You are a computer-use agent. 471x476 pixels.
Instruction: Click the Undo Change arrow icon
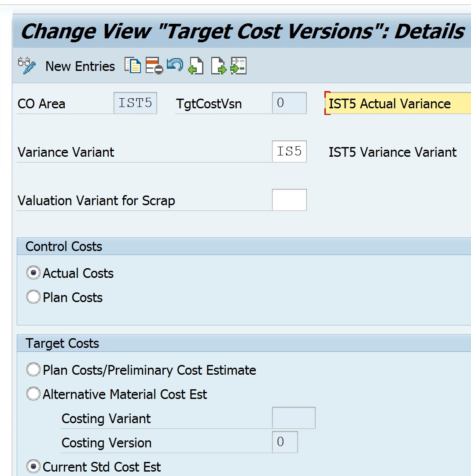[x=175, y=65]
